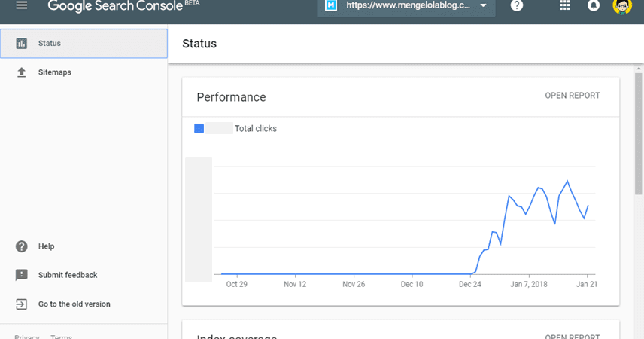This screenshot has width=644, height=339.
Task: Click the property site favicon
Action: [x=330, y=6]
